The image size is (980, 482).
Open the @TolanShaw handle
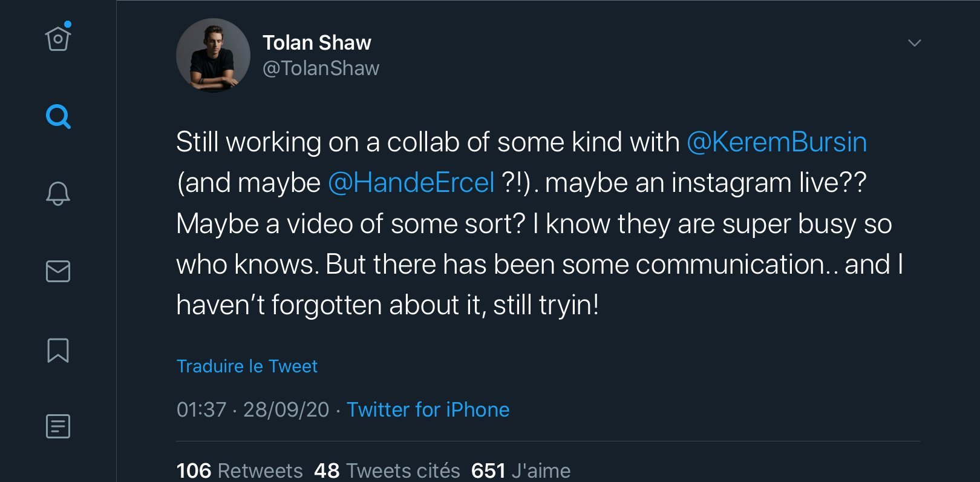pyautogui.click(x=321, y=68)
